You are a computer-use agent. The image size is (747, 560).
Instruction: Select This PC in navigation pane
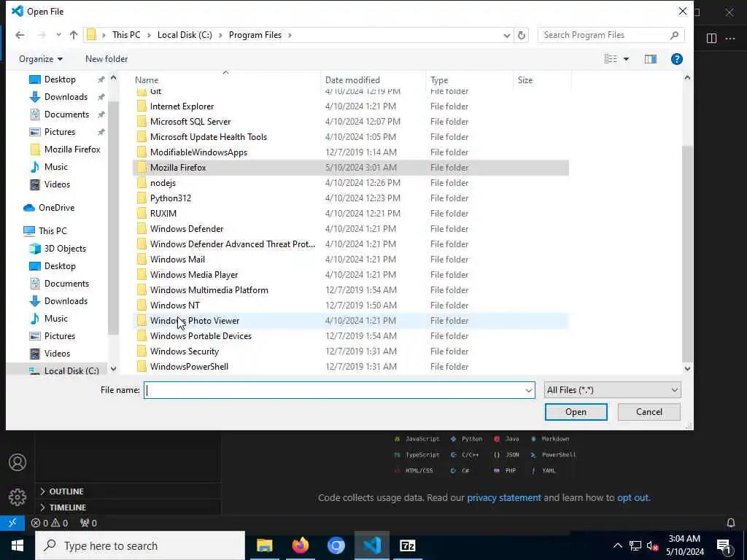coord(53,231)
